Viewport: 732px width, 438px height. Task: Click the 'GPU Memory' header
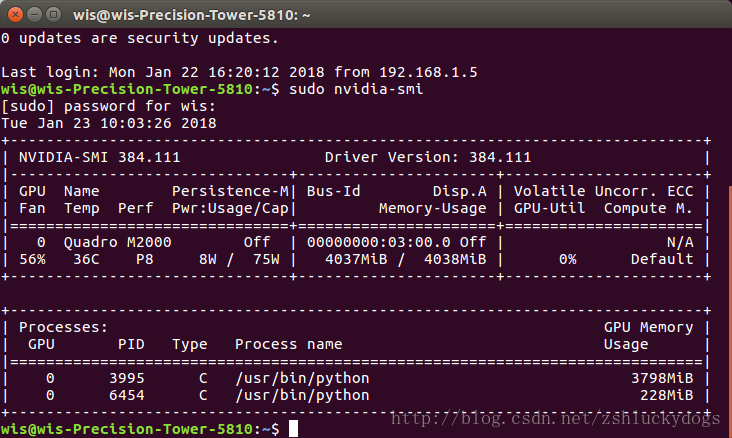(648, 327)
